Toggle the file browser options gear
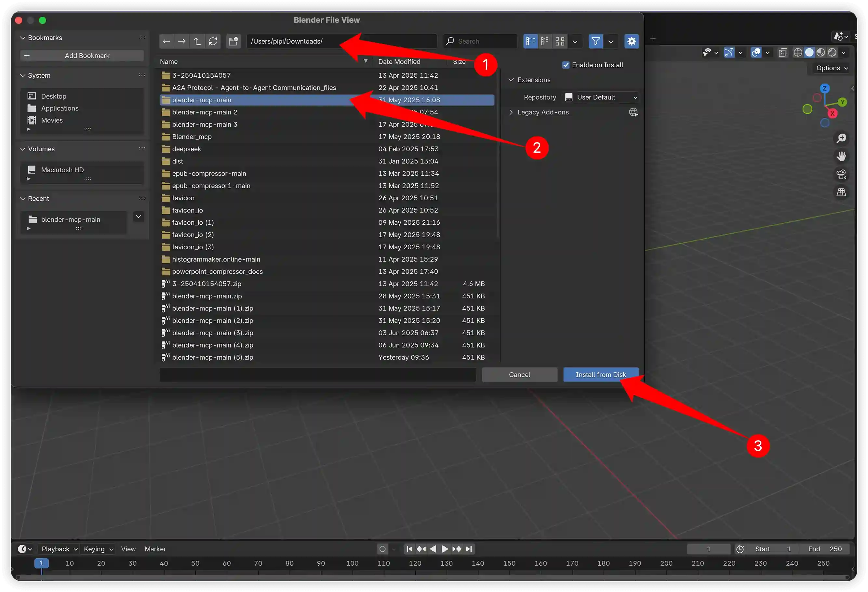Screen dimensions: 868x592 (632, 41)
